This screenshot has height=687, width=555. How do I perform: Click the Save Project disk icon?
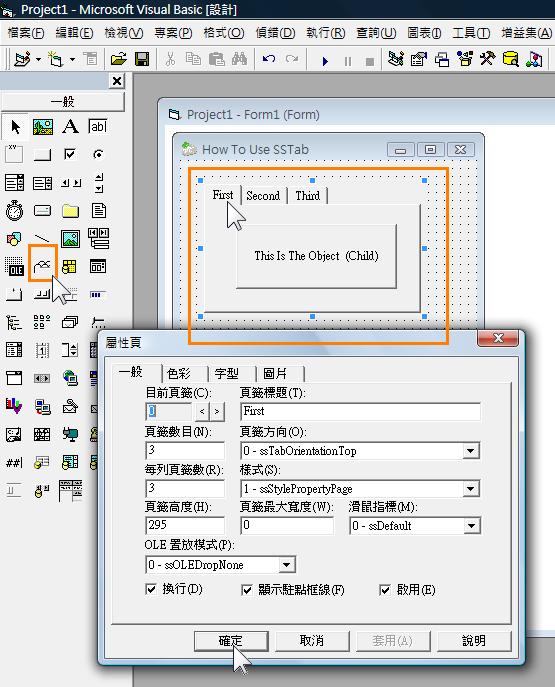click(x=142, y=59)
